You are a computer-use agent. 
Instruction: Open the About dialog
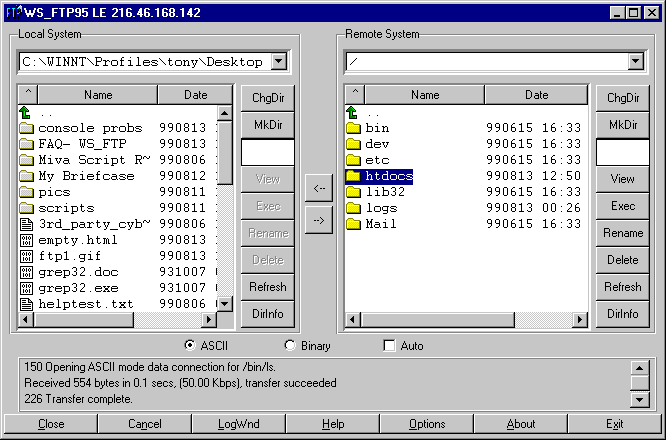521,424
